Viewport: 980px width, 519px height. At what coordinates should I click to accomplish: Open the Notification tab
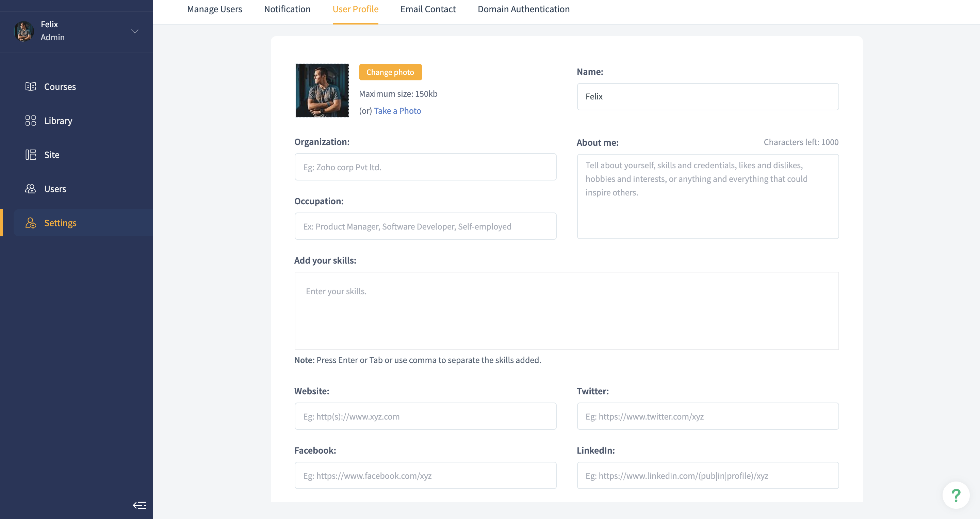pyautogui.click(x=287, y=9)
